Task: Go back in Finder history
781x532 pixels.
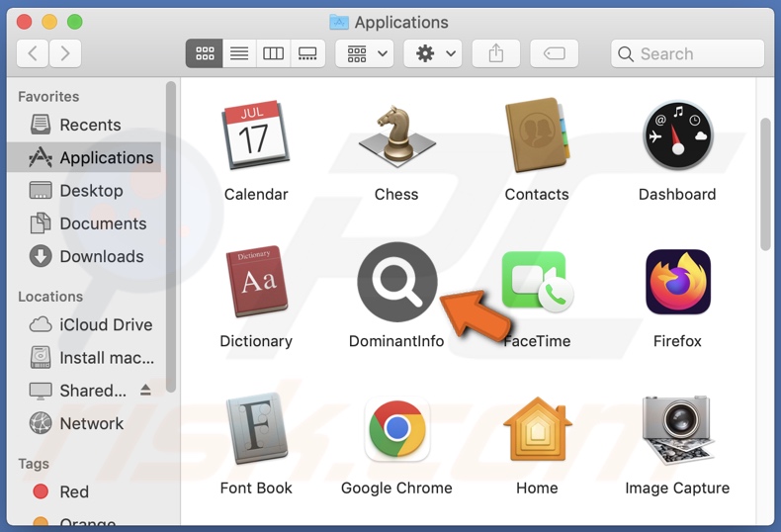Action: pos(33,53)
